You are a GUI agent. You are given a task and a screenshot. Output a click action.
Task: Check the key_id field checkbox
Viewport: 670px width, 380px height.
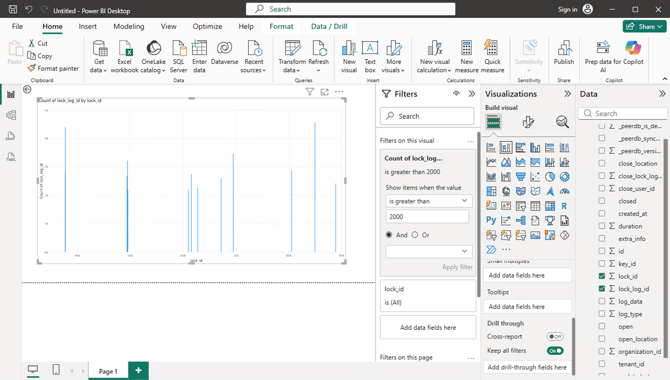tap(602, 264)
